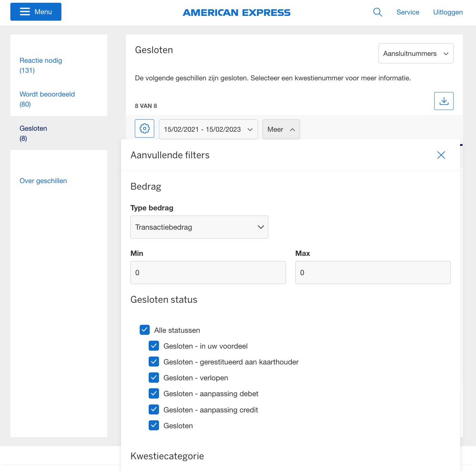Switch to the Wordt beoordeeld section
This screenshot has width=476, height=471.
click(x=47, y=94)
